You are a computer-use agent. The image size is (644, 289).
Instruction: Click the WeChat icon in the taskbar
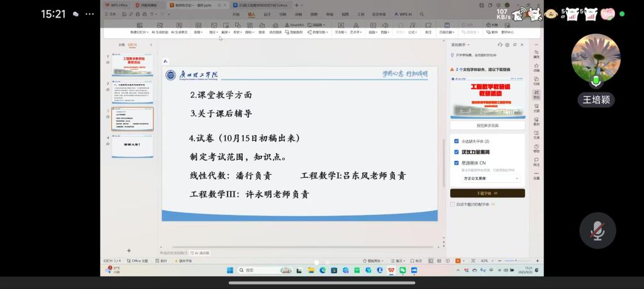402,270
